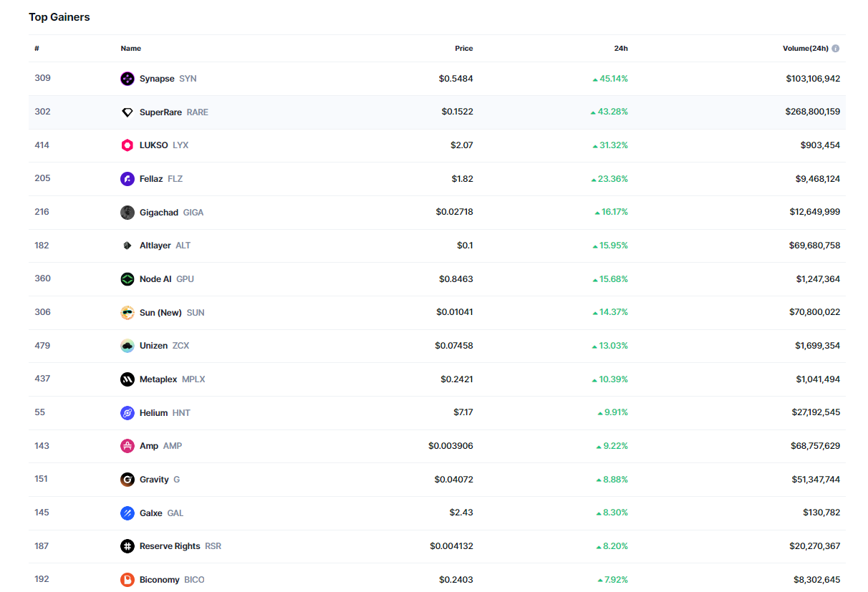Click the Gigachad coin avatar icon
The width and height of the screenshot is (868, 592).
[x=127, y=213]
